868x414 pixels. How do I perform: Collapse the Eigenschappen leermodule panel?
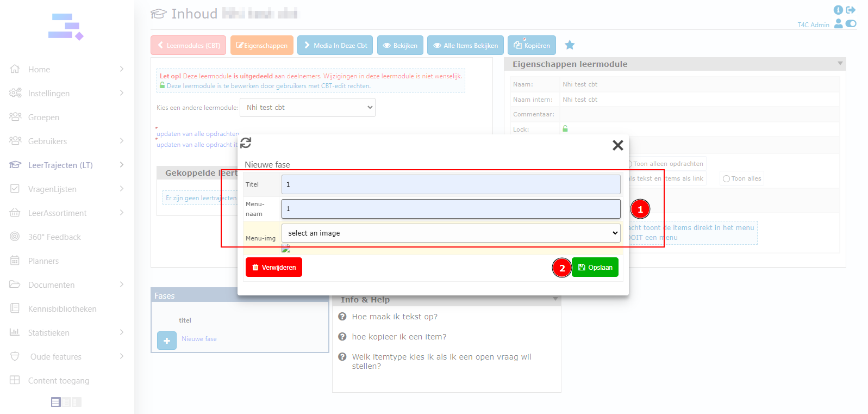click(840, 64)
